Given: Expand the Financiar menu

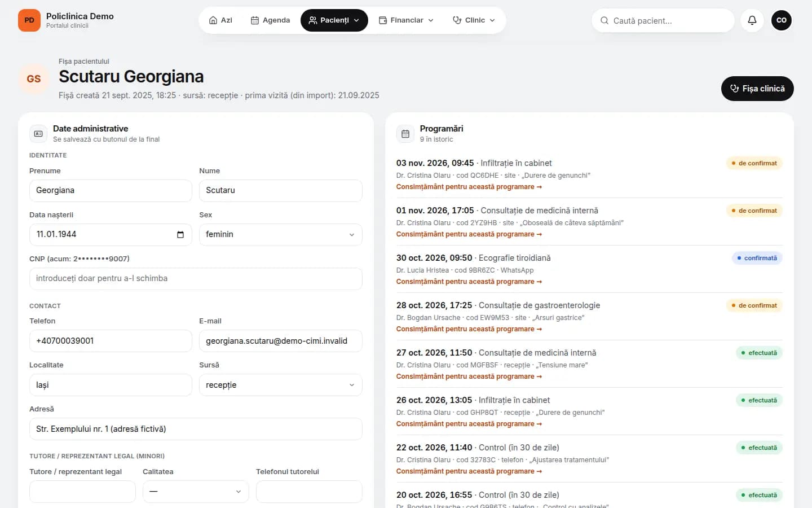Looking at the screenshot, I should (406, 20).
